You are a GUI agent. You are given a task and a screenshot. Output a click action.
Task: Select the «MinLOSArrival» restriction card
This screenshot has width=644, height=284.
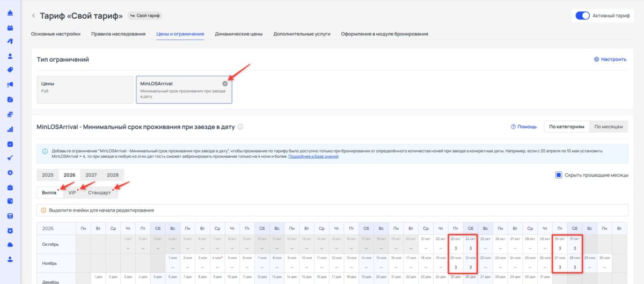pos(184,89)
